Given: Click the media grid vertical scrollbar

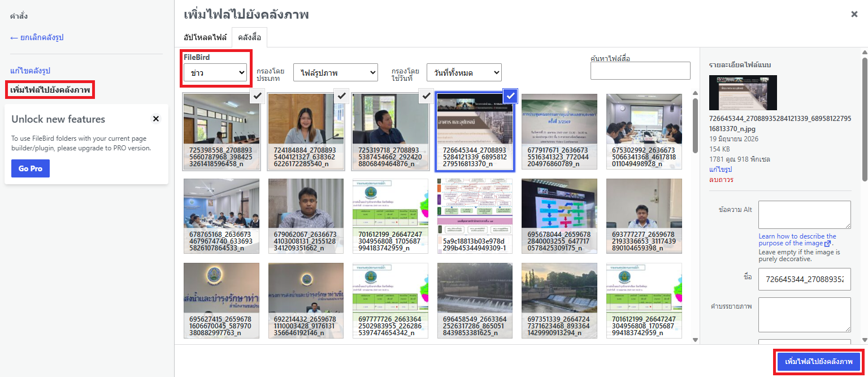Looking at the screenshot, I should 695,125.
